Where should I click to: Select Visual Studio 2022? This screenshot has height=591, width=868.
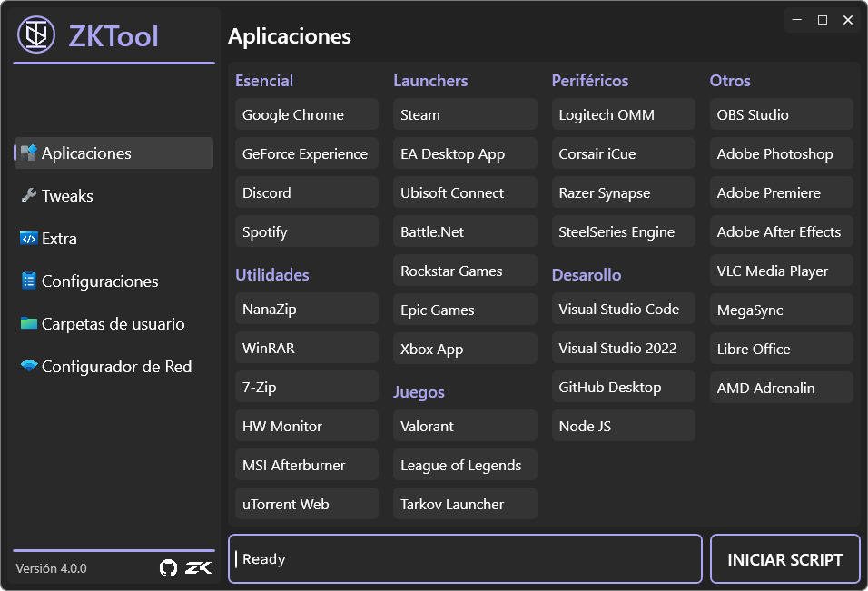[624, 348]
